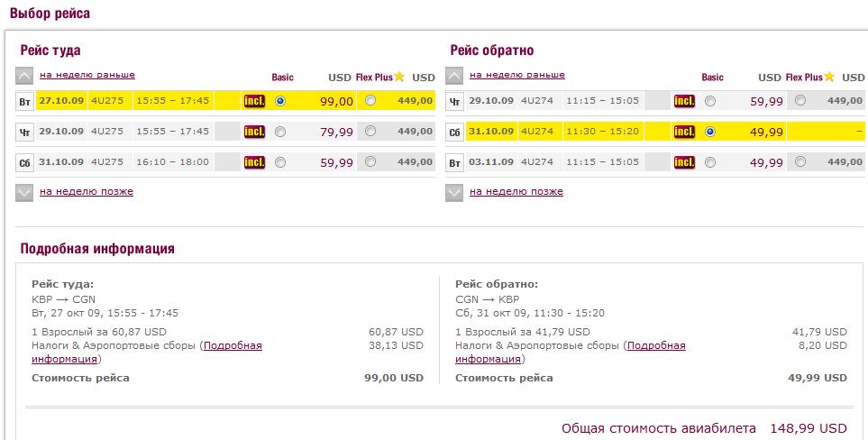Show return flights a week later link
The width and height of the screenshot is (868, 440).
click(516, 191)
